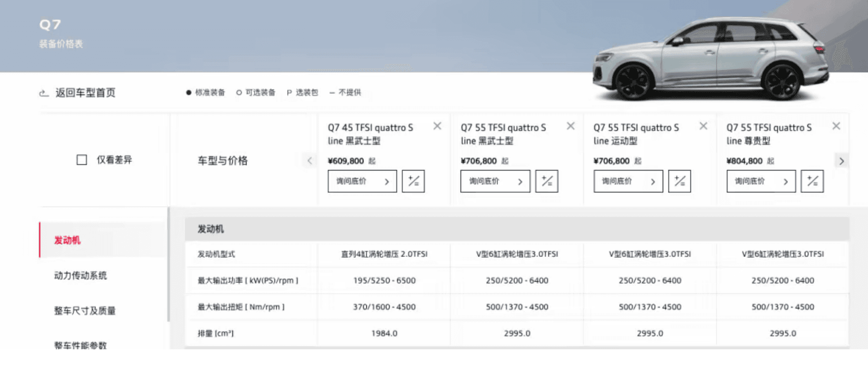Click the 可选装备 legend entry
Screen dimensions: 868x379
coord(256,92)
